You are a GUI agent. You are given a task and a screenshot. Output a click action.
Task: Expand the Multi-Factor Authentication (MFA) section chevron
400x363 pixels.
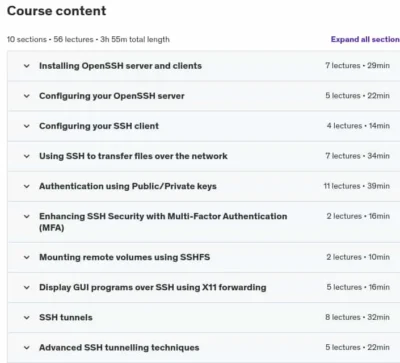click(x=27, y=216)
